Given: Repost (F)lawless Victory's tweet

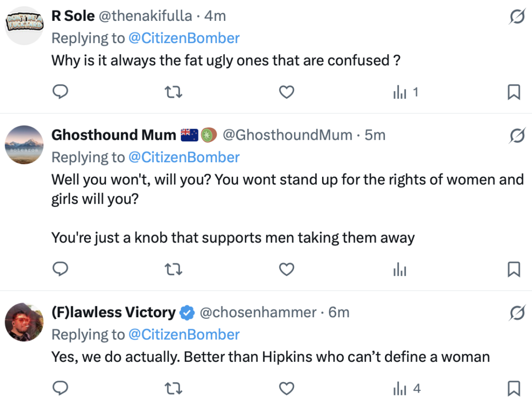Looking at the screenshot, I should (x=174, y=388).
